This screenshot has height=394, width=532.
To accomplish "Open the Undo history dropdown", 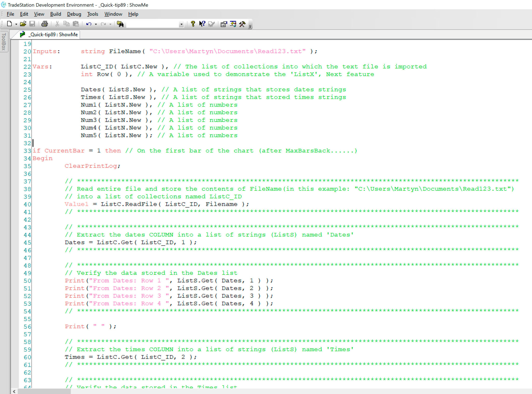I will pos(96,24).
